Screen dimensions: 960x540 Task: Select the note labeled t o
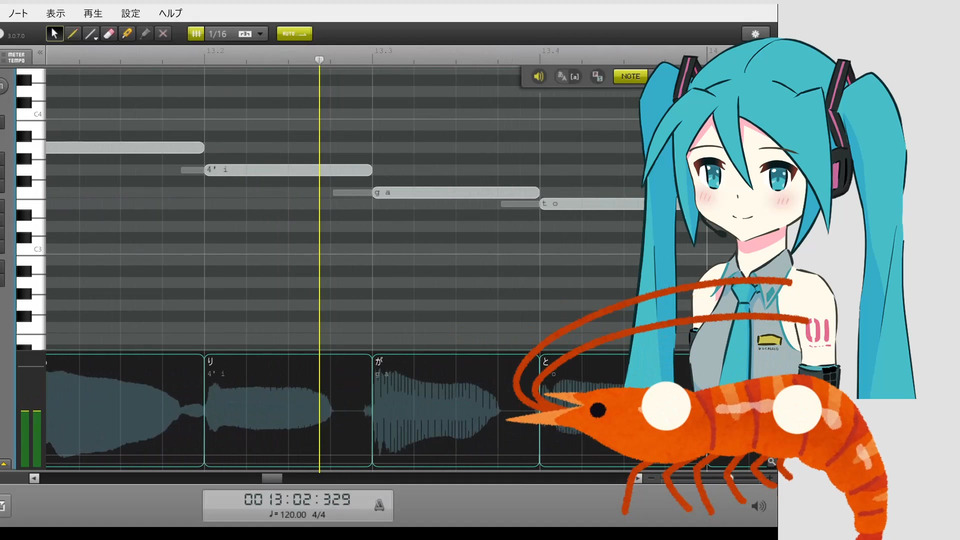[591, 203]
